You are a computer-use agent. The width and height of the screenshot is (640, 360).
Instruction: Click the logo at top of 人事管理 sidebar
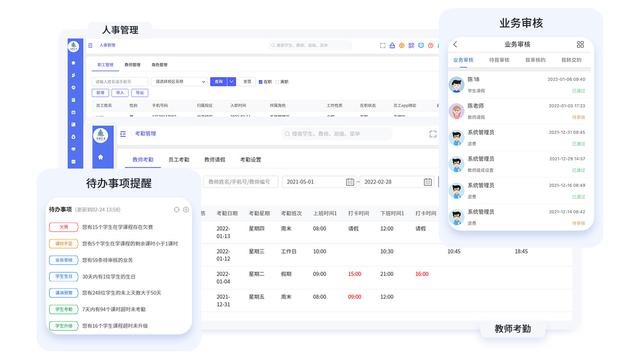[x=73, y=47]
